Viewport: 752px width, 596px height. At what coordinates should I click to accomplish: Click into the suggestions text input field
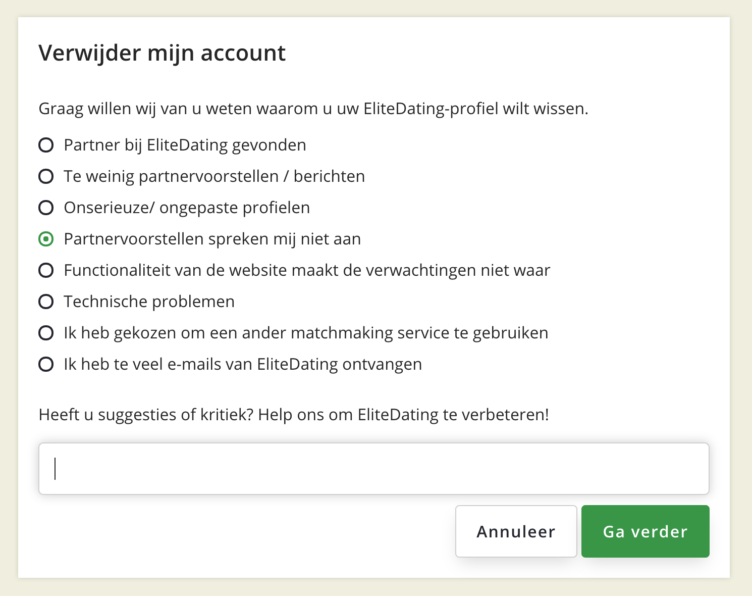pyautogui.click(x=373, y=468)
